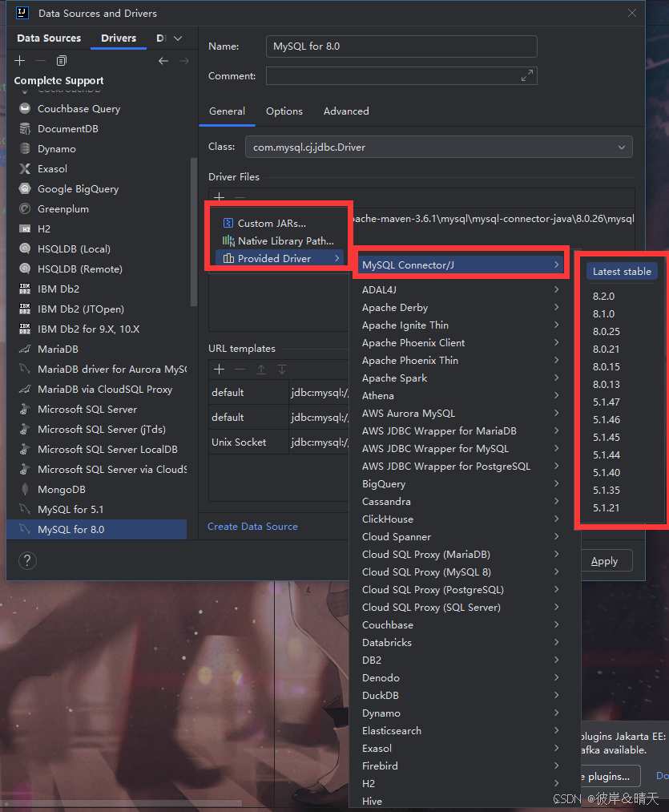Click the IntelliJ logo in title bar
Image resolution: width=669 pixels, height=812 pixels.
click(x=22, y=13)
